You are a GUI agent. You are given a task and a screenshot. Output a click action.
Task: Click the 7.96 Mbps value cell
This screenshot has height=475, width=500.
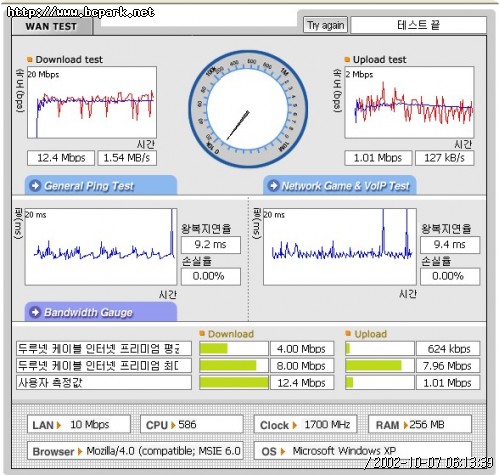(448, 366)
